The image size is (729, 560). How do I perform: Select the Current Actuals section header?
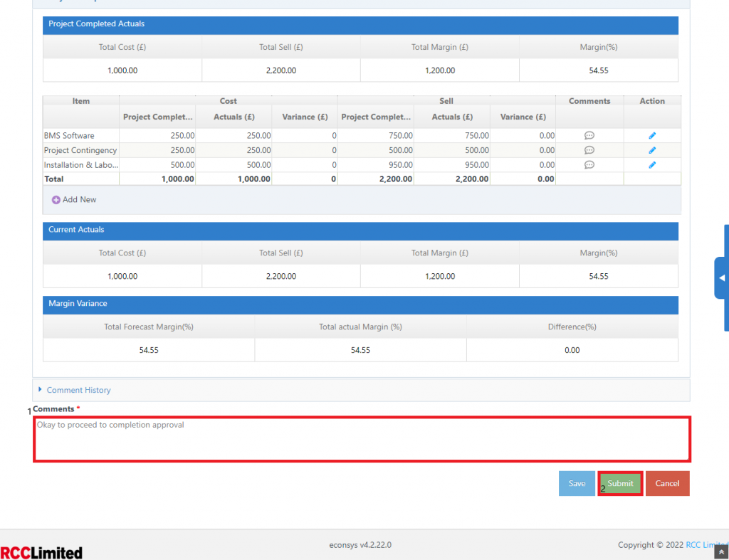tap(360, 231)
